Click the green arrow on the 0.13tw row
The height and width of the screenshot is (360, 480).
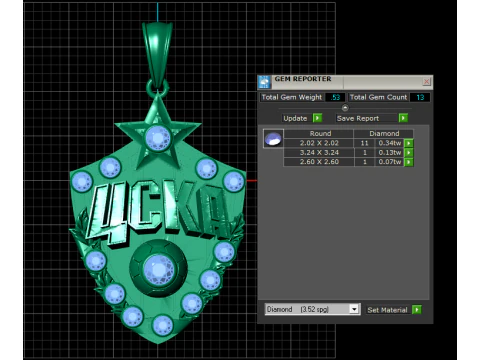pyautogui.click(x=409, y=152)
